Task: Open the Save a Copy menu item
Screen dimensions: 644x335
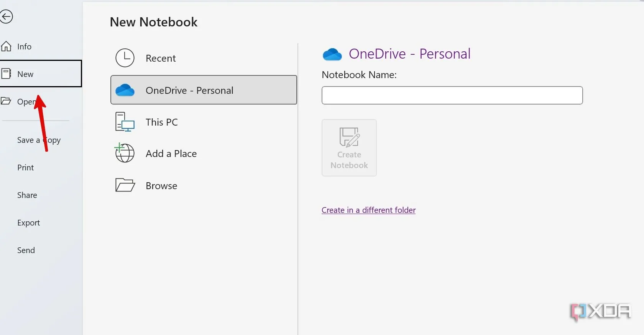Action: [x=39, y=140]
